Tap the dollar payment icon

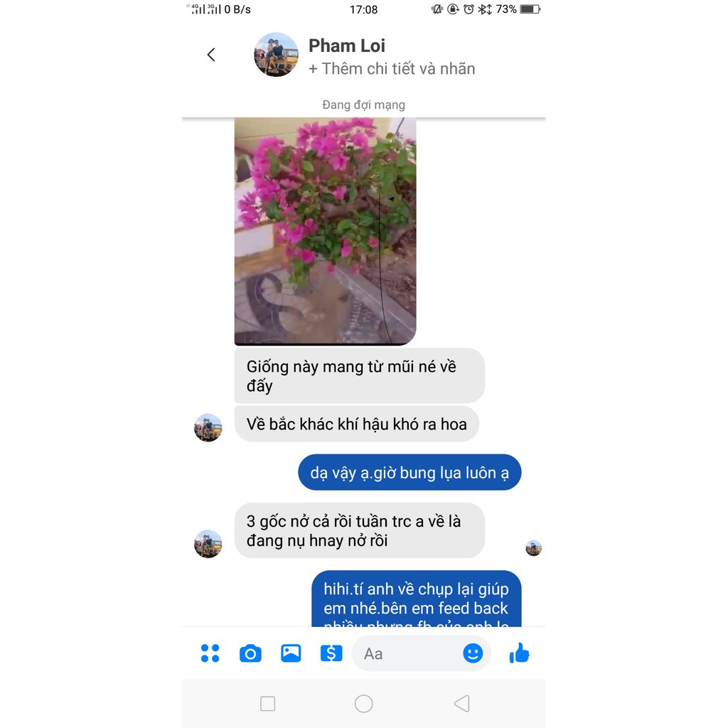point(331,653)
